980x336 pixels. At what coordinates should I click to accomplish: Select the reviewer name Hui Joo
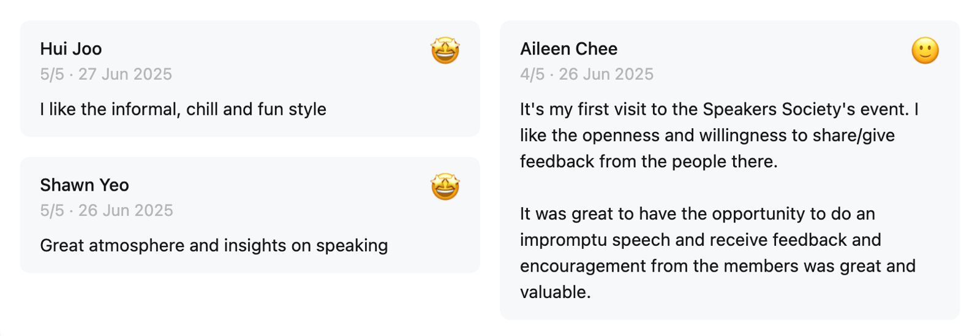(71, 49)
